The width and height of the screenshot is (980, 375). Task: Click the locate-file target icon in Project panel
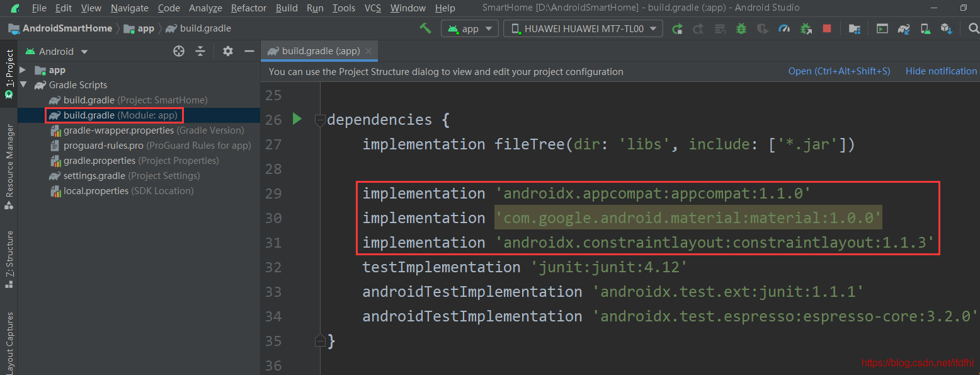point(179,51)
